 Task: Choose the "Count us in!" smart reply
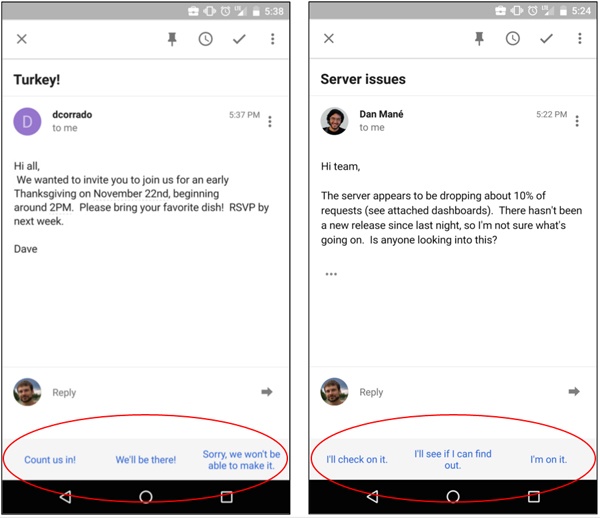(x=50, y=459)
